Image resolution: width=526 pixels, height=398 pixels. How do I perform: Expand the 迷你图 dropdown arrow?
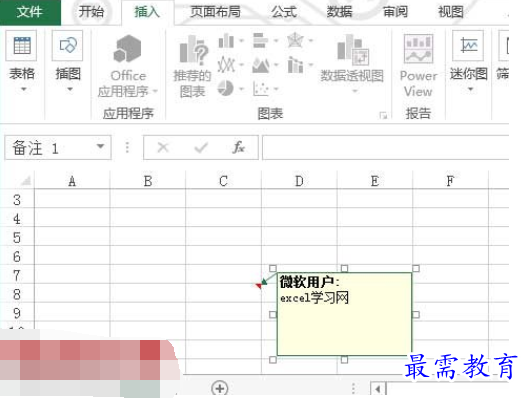coord(470,89)
